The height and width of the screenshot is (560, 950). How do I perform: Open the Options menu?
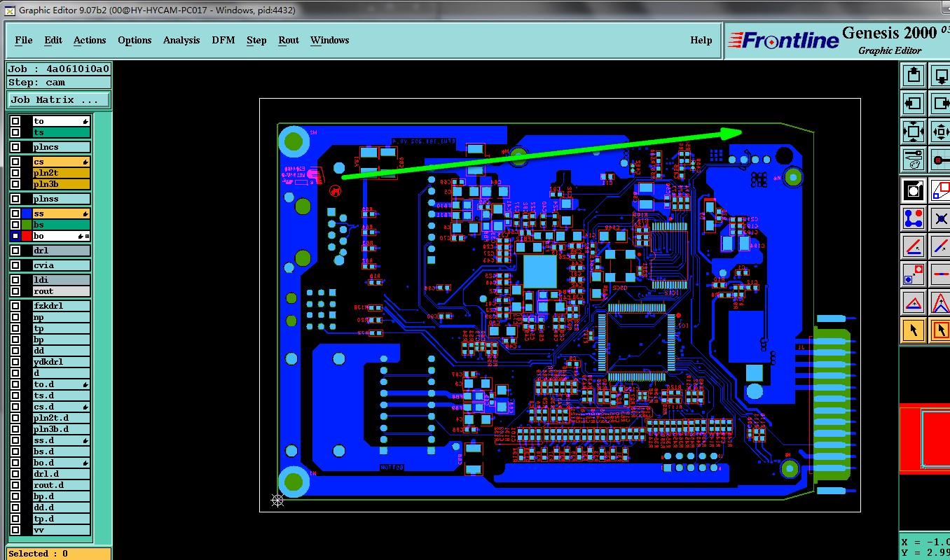tap(135, 40)
